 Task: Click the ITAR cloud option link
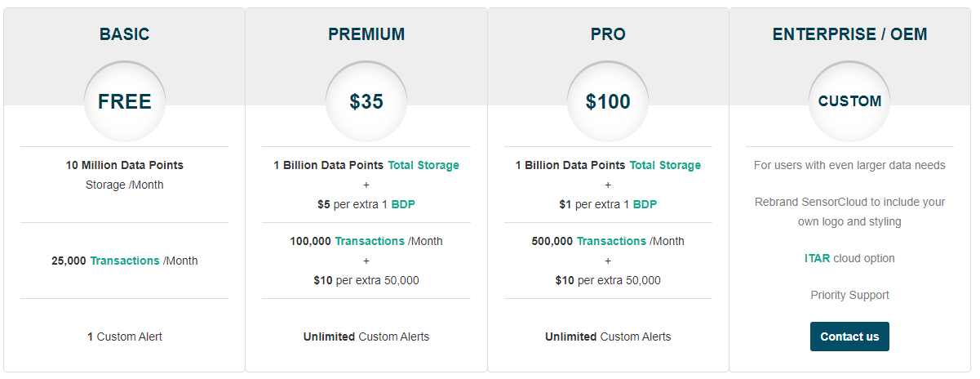(817, 258)
